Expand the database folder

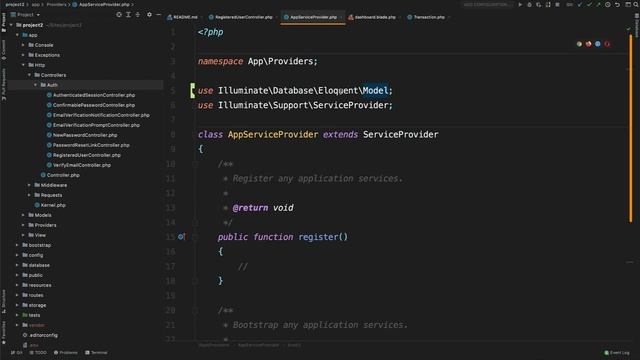tap(17, 265)
